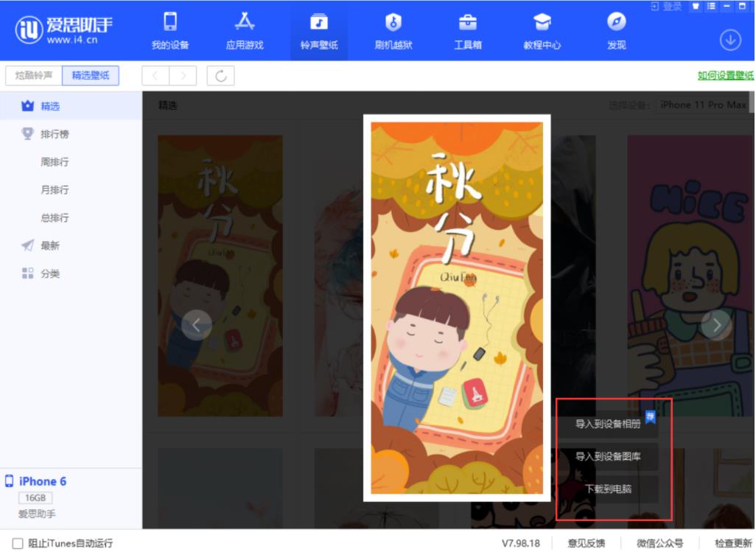
Task: Open download manager arrow icon
Action: tap(729, 41)
